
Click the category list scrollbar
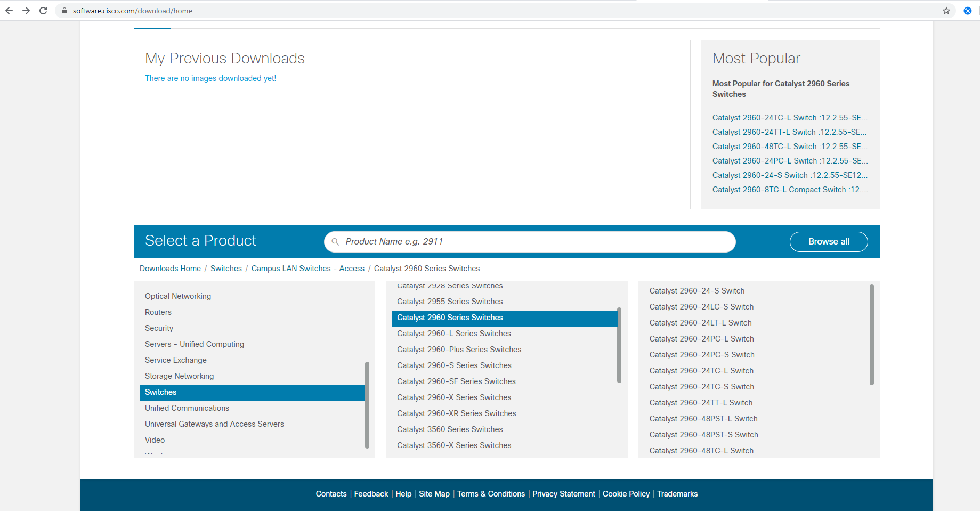pyautogui.click(x=367, y=405)
